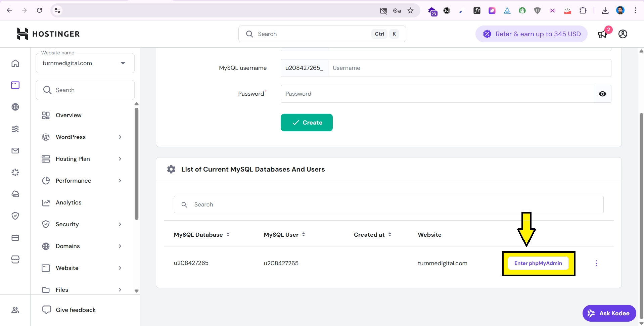Sort by MySQL Database column
The image size is (644, 326).
(x=228, y=235)
